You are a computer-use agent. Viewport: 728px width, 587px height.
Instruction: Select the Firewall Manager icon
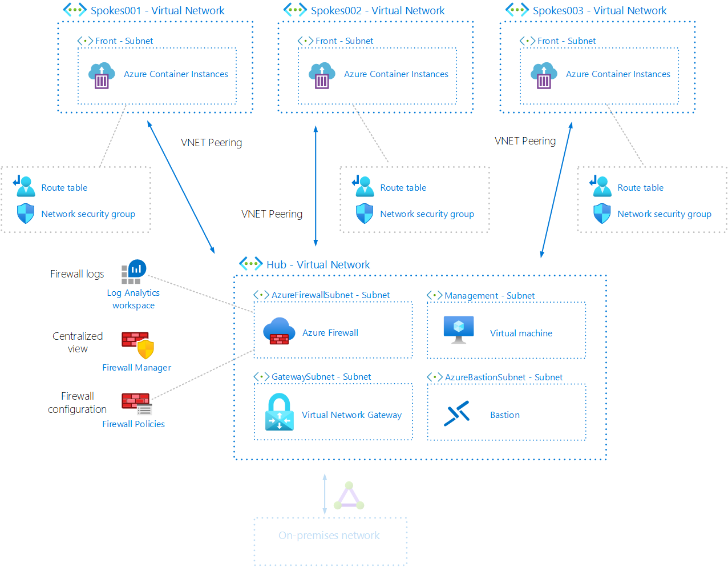[138, 345]
